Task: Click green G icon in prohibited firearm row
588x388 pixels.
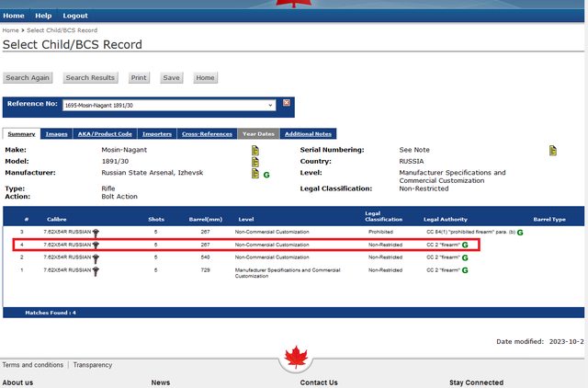Action: click(x=520, y=233)
